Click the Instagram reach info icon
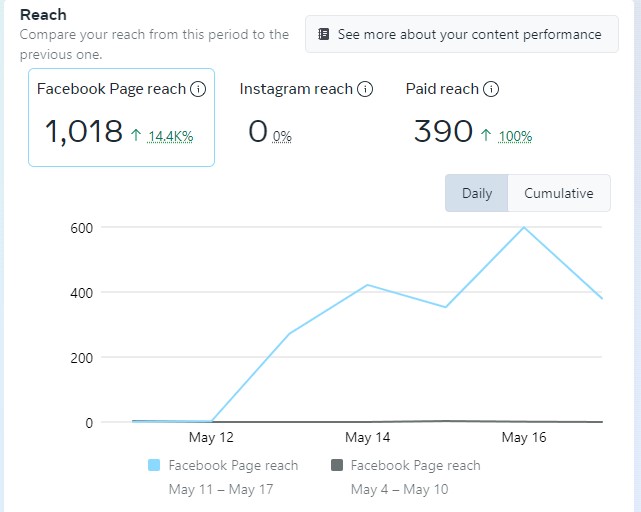This screenshot has width=641, height=512. [x=365, y=89]
